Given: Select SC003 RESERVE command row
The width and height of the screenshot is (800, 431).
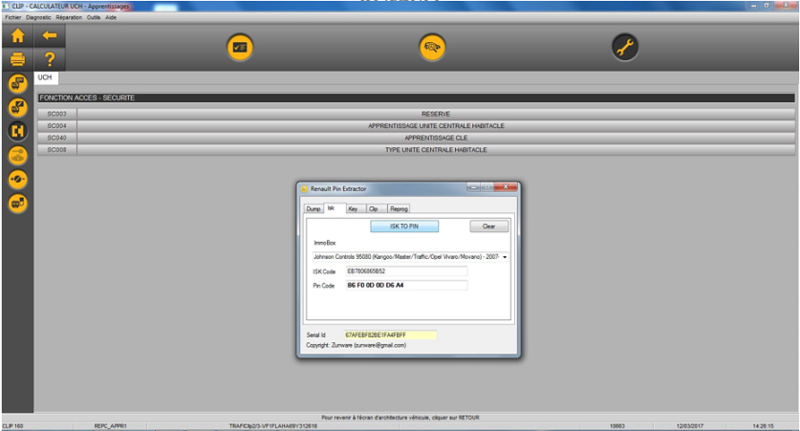Looking at the screenshot, I should (416, 114).
